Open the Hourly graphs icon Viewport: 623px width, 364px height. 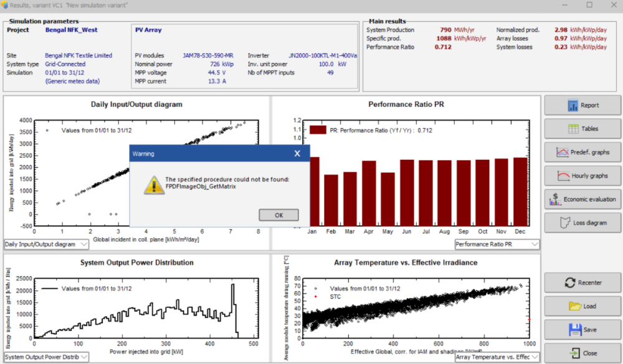(x=563, y=176)
